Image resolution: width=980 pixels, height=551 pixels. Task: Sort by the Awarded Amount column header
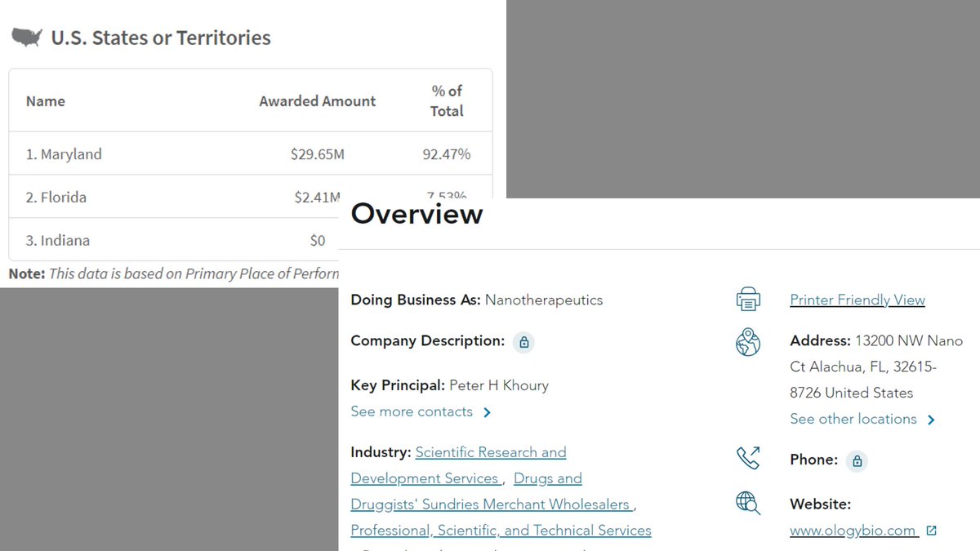pyautogui.click(x=317, y=101)
